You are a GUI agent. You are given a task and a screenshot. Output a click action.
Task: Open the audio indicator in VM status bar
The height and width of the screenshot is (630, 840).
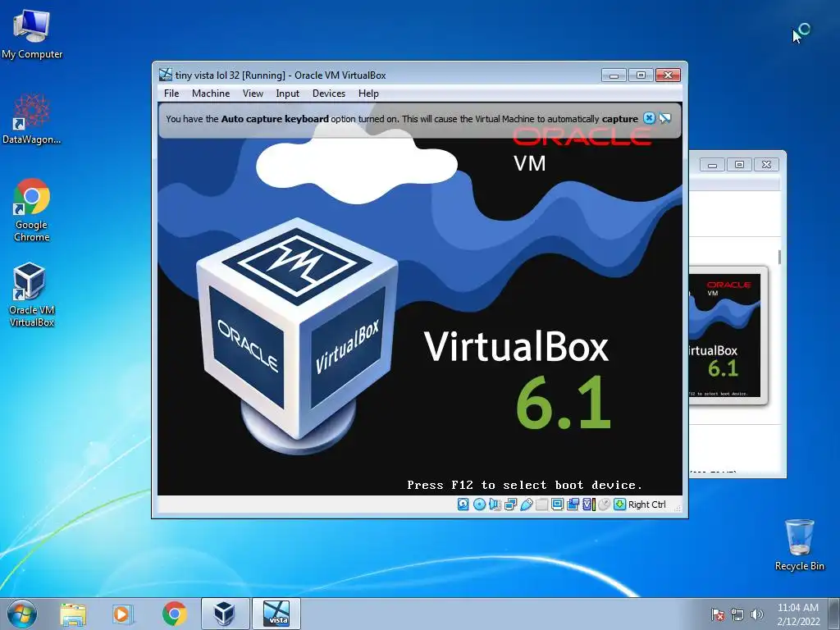coord(495,504)
